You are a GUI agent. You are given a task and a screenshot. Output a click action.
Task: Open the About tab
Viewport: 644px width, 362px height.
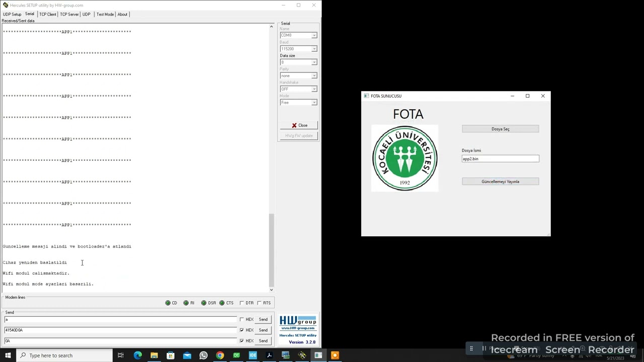[122, 14]
